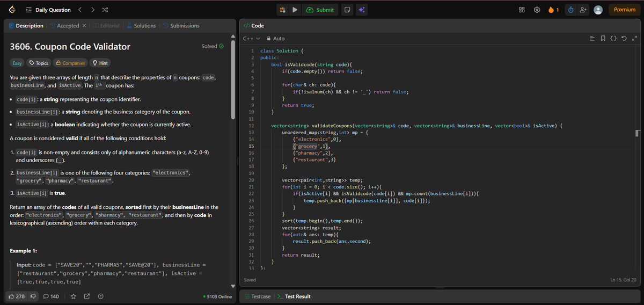
Task: Click the dislike thumbs-down icon
Action: 33,296
